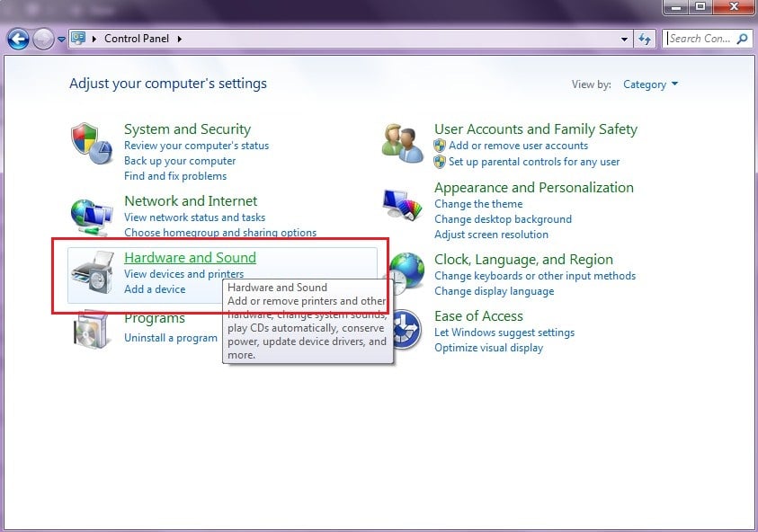Open Add or remove user accounts link

coord(518,146)
